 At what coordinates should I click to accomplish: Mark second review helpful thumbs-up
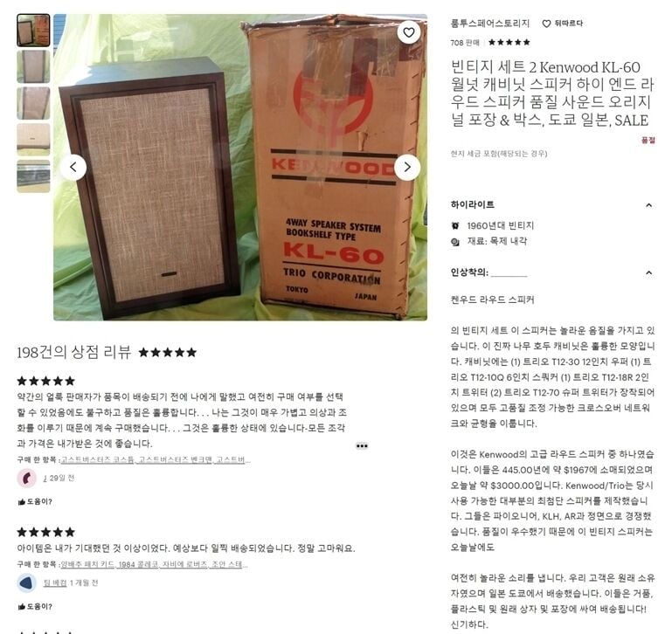[35, 607]
